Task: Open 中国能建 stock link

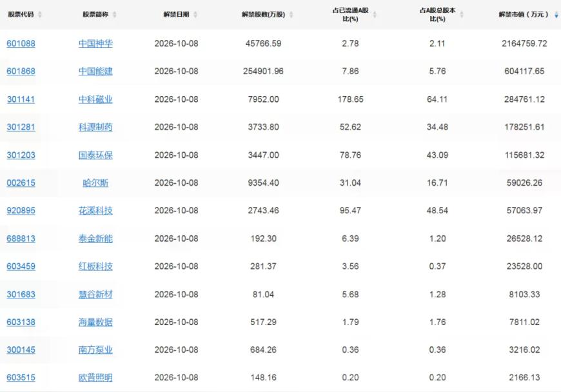Action: tap(95, 71)
